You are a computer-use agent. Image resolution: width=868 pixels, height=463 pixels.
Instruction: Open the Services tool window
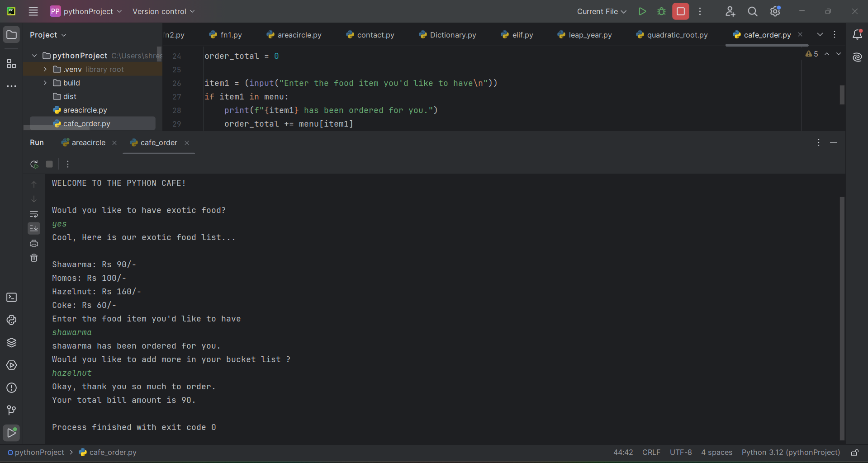[x=12, y=365]
